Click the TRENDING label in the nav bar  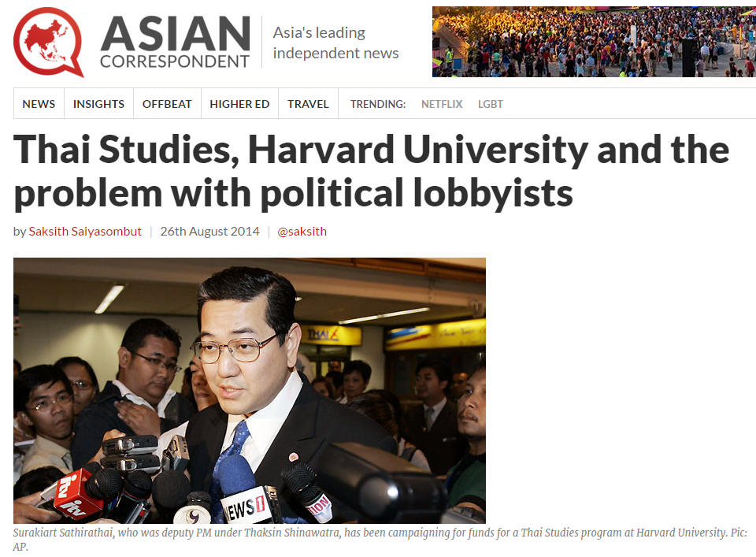click(x=378, y=104)
